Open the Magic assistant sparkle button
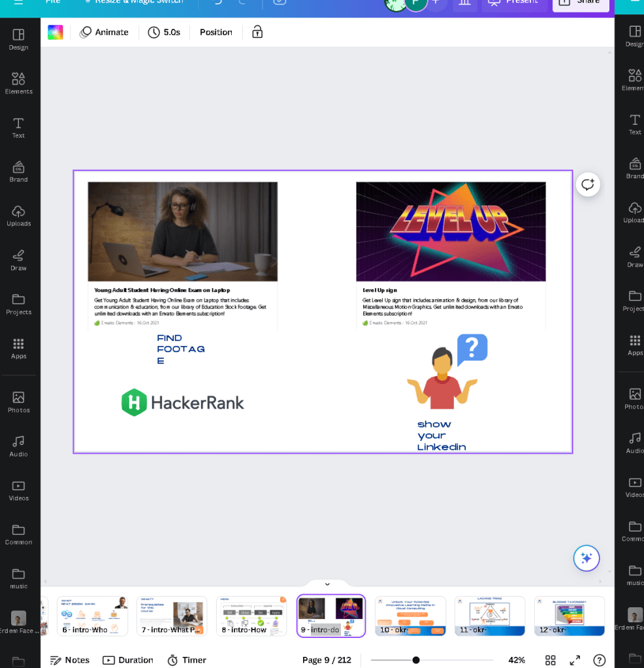Screen dimensions: 644x668 (586, 558)
